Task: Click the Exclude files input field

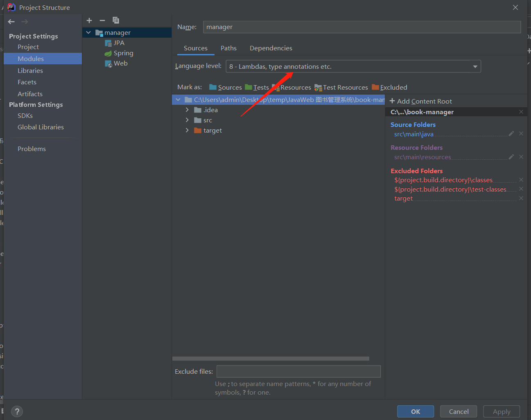Action: click(x=298, y=372)
